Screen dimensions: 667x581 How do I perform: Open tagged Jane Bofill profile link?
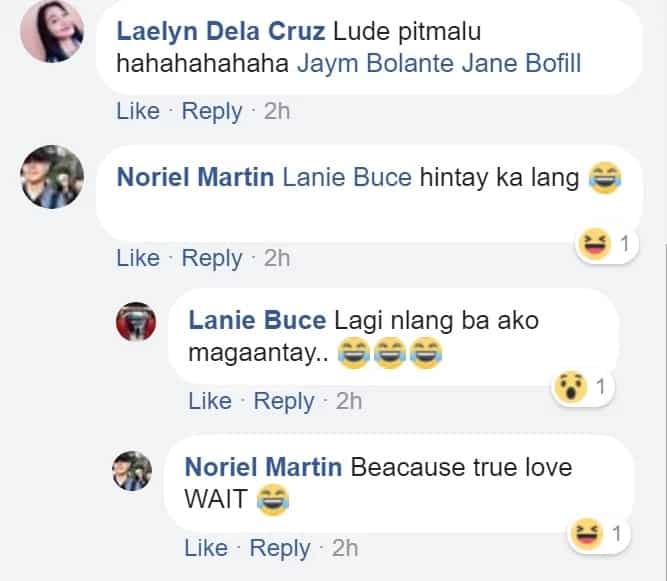tap(522, 63)
